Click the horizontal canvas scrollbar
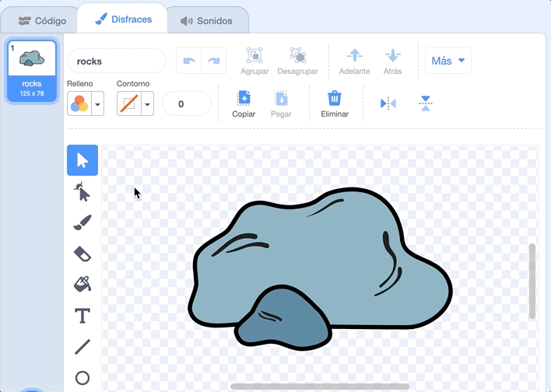Viewport: 551px width, 392px height. coord(320,387)
